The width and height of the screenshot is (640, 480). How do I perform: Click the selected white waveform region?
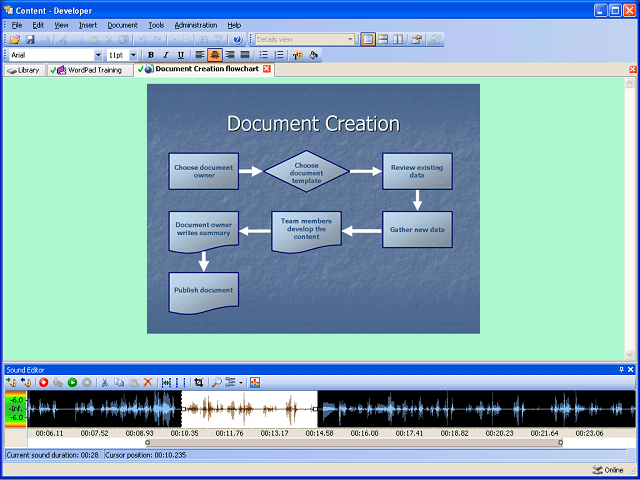(x=249, y=409)
